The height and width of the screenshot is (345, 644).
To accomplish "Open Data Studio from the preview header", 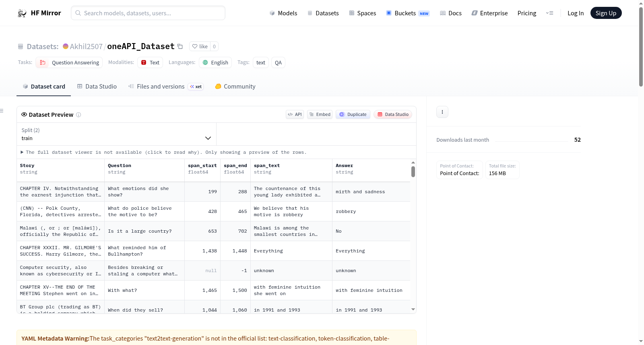I will point(393,114).
